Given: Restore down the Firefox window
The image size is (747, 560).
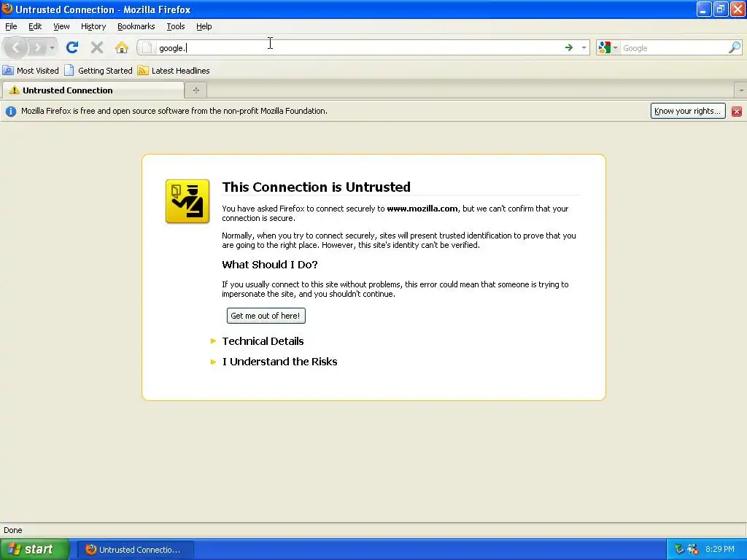Looking at the screenshot, I should [x=720, y=9].
